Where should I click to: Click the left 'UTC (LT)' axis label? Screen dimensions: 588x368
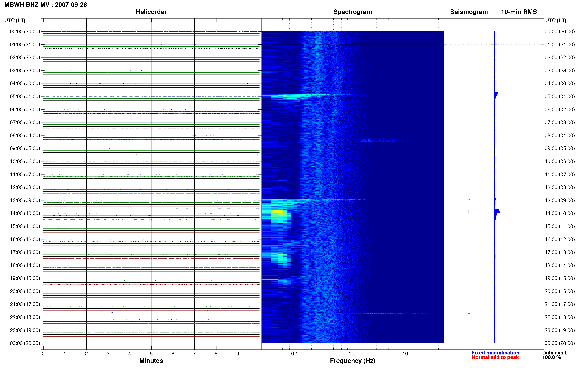15,20
